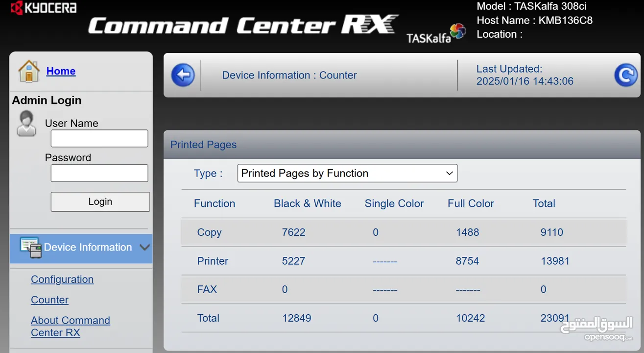Focus the Password field

tap(99, 173)
